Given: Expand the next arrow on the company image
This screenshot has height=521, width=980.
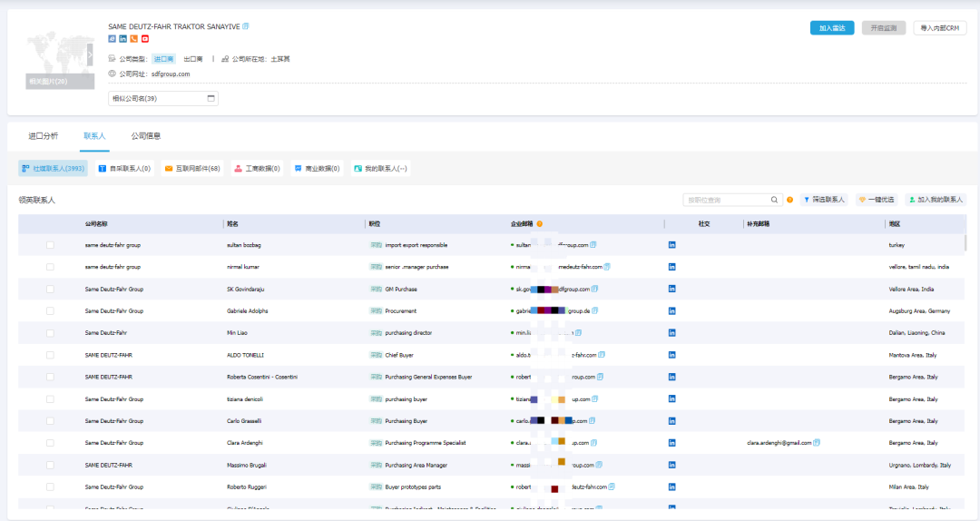Looking at the screenshot, I should (90, 56).
